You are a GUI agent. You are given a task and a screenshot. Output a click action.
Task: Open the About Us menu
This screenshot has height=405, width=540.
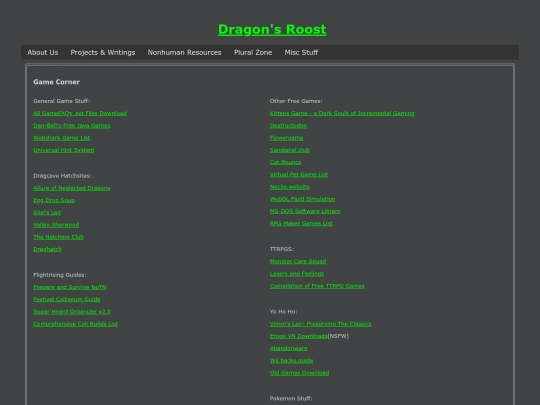point(43,52)
